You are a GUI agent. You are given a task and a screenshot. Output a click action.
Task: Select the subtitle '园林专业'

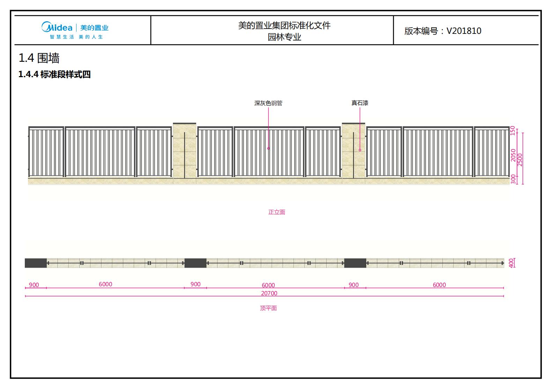tap(284, 37)
